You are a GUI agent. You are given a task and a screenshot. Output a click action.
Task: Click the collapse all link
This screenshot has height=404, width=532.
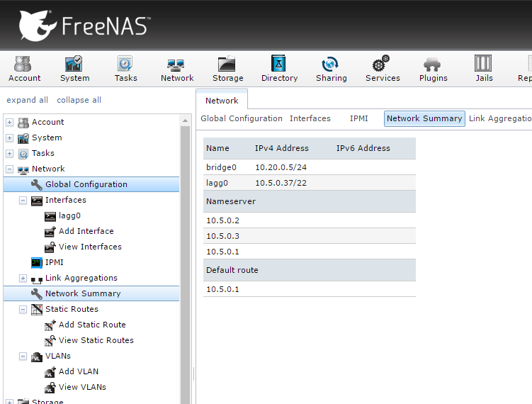click(79, 100)
